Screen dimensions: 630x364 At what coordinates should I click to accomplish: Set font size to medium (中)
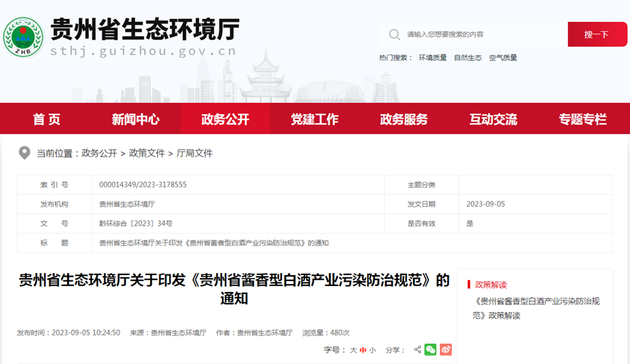[363, 350]
